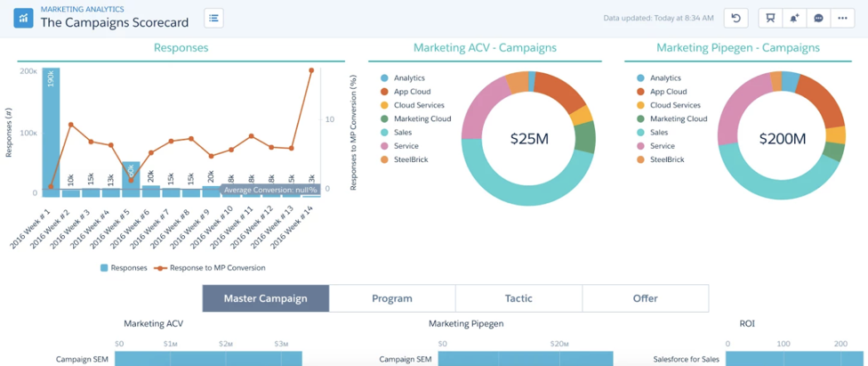
Task: Click the Campaign SEM bar under Marketing ACV
Action: [x=208, y=359]
